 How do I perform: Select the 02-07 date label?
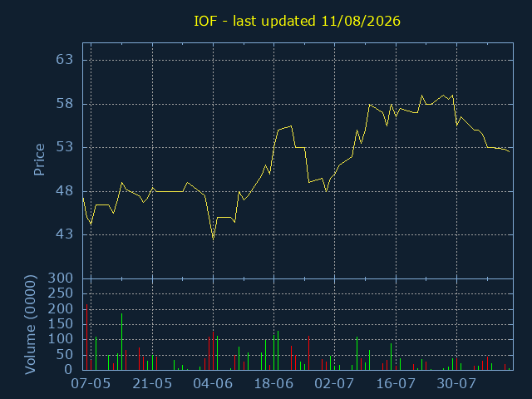tap(334, 384)
